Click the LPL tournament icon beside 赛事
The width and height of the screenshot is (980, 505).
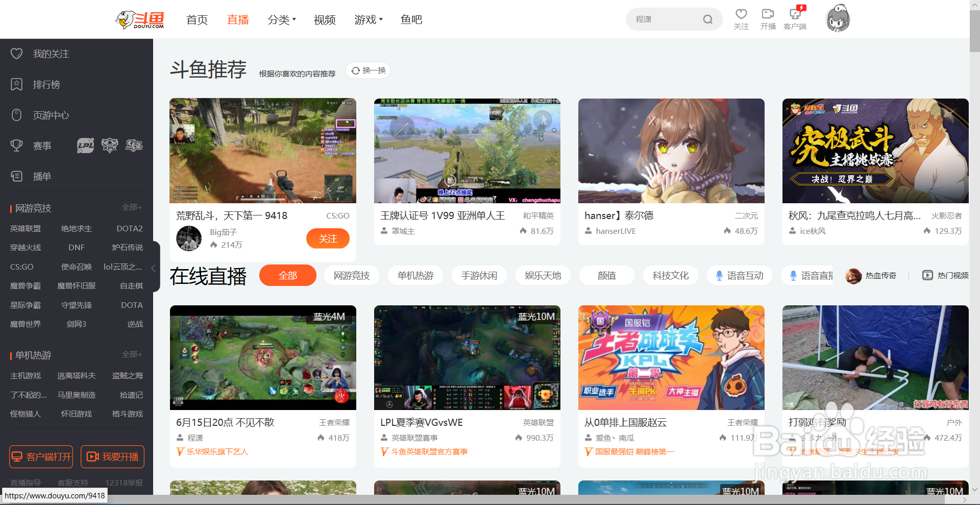[x=85, y=146]
